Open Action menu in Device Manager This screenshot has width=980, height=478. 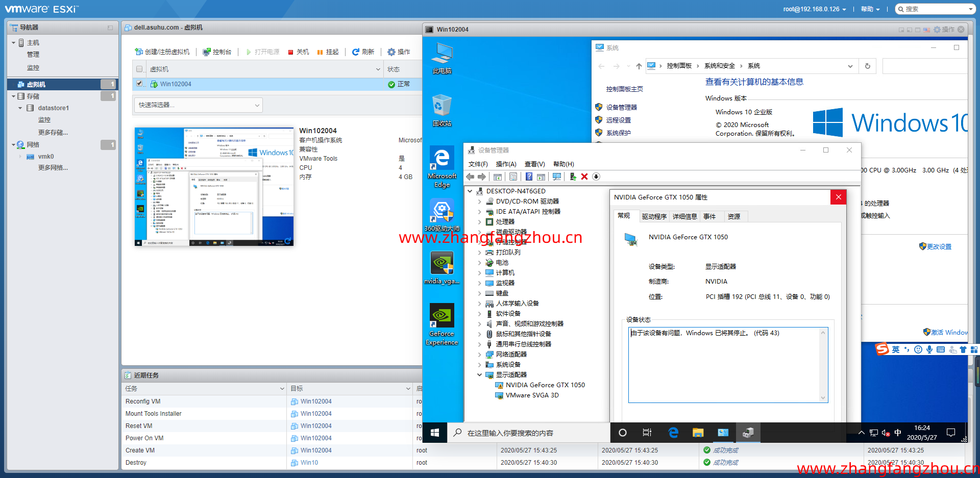[x=506, y=164]
